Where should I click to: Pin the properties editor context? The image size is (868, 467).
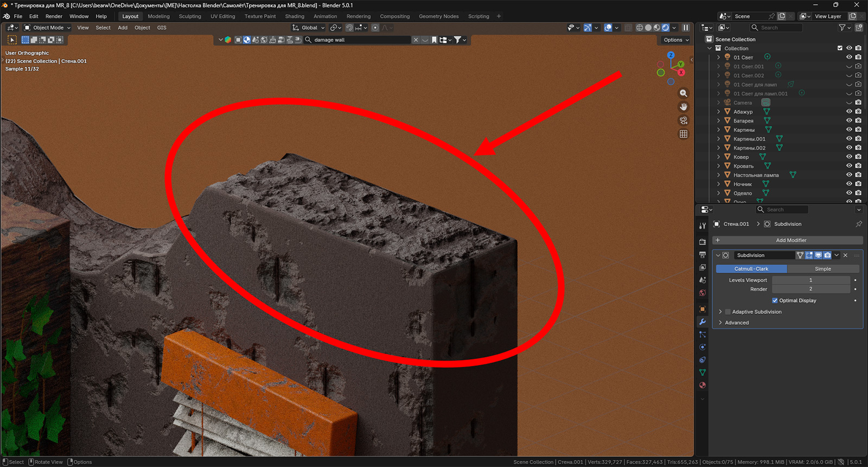[858, 224]
